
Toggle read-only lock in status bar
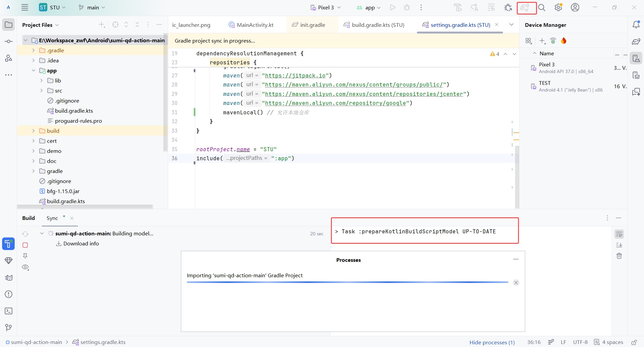[x=634, y=342]
